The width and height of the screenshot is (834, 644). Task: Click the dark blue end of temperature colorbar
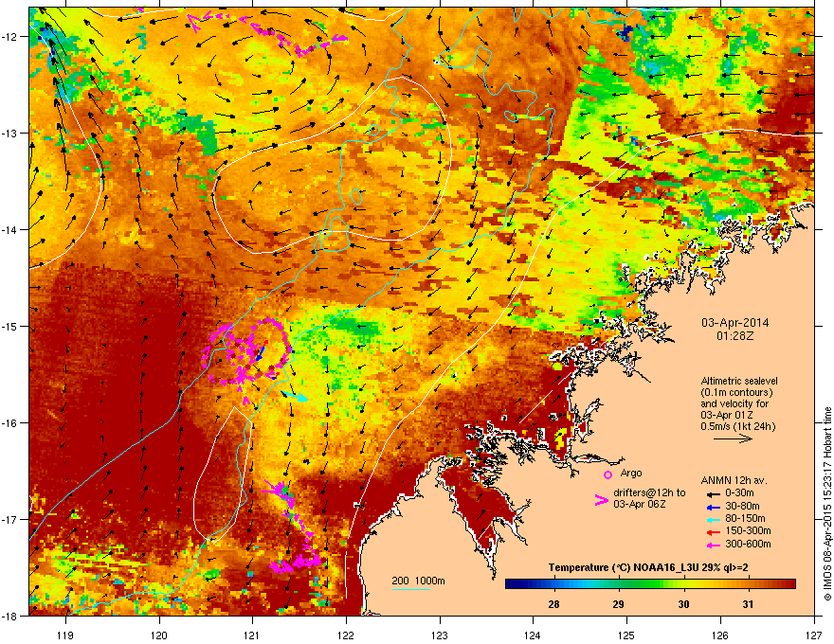pos(512,584)
